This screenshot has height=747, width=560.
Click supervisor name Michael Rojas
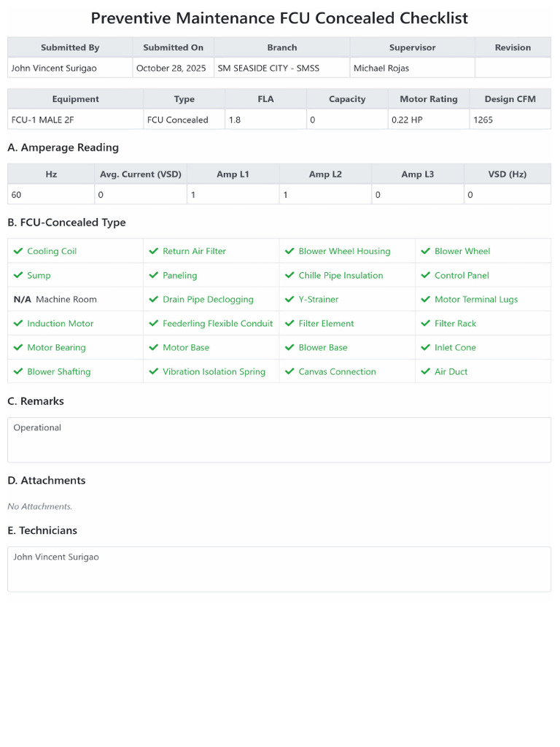pos(381,68)
